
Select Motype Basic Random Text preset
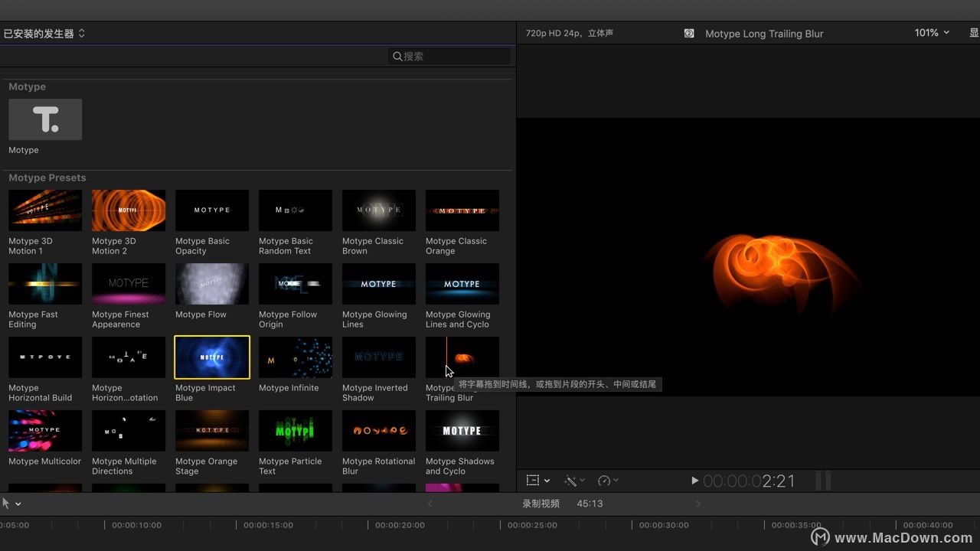[296, 210]
